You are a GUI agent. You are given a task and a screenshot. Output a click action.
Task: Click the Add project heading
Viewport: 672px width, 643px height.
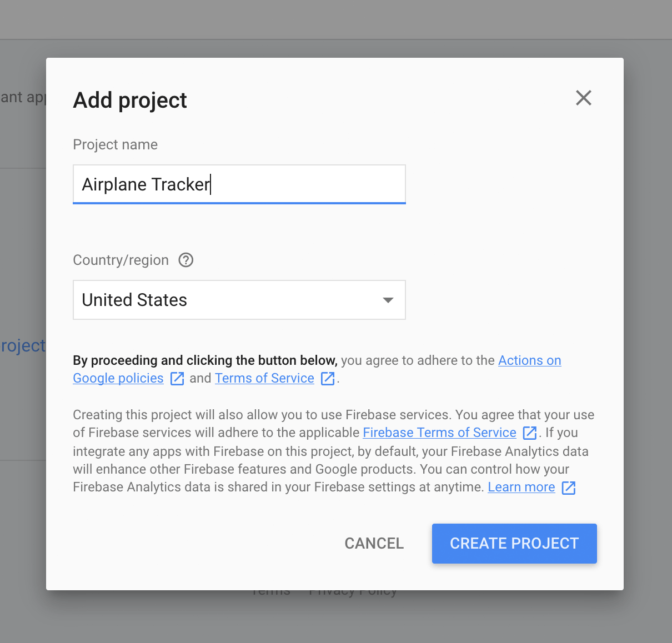(130, 101)
